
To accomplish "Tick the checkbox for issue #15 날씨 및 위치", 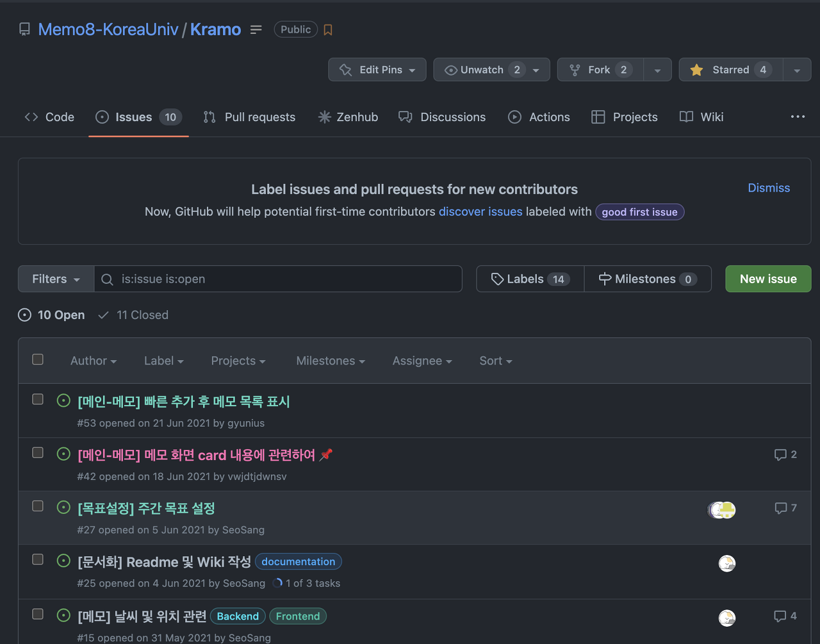I will [38, 614].
